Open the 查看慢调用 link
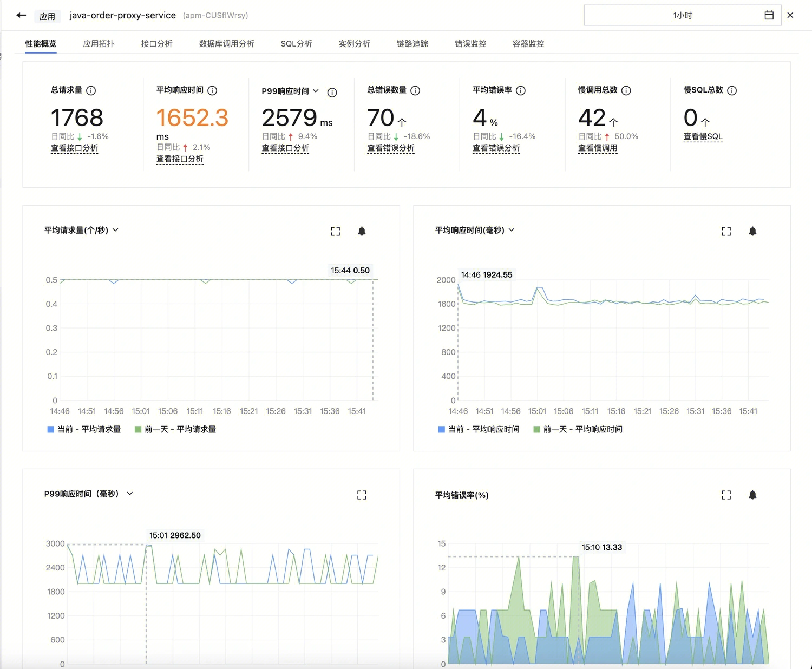Image resolution: width=812 pixels, height=669 pixels. click(x=598, y=148)
